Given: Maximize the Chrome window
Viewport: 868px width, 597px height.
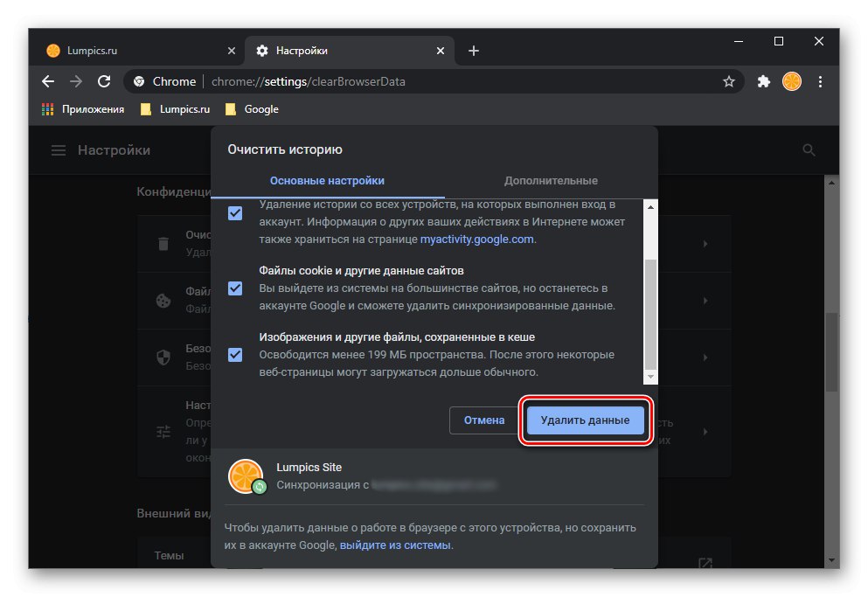Looking at the screenshot, I should [x=778, y=42].
